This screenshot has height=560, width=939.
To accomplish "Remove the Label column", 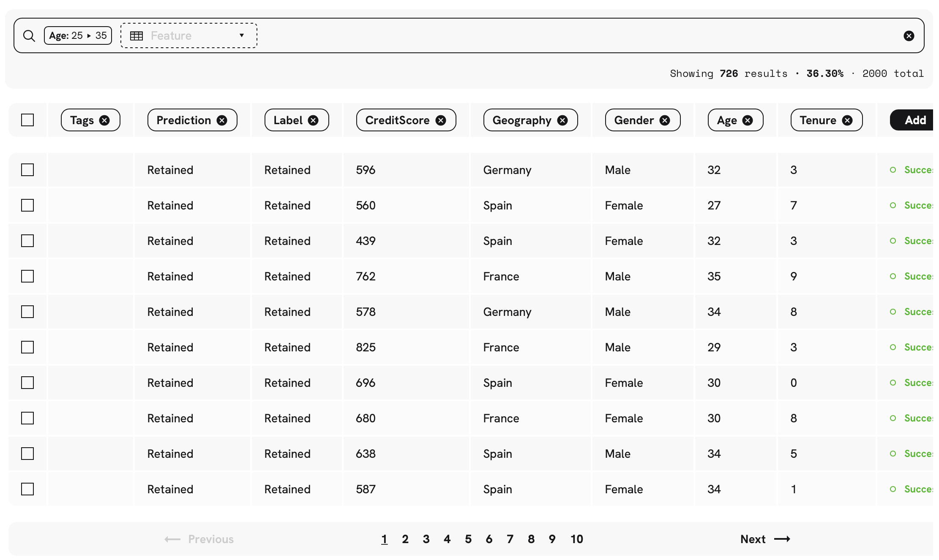I will coord(313,120).
